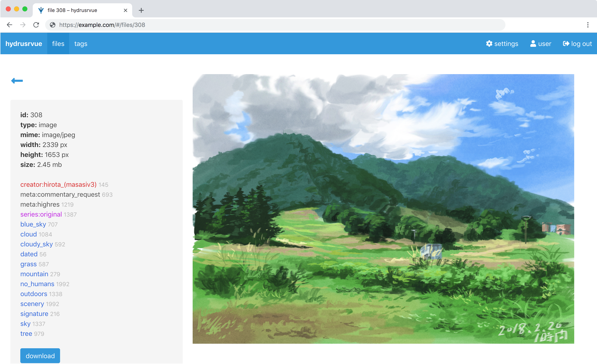This screenshot has width=597, height=364.
Task: Click the landscape painting image
Action: [x=383, y=209]
